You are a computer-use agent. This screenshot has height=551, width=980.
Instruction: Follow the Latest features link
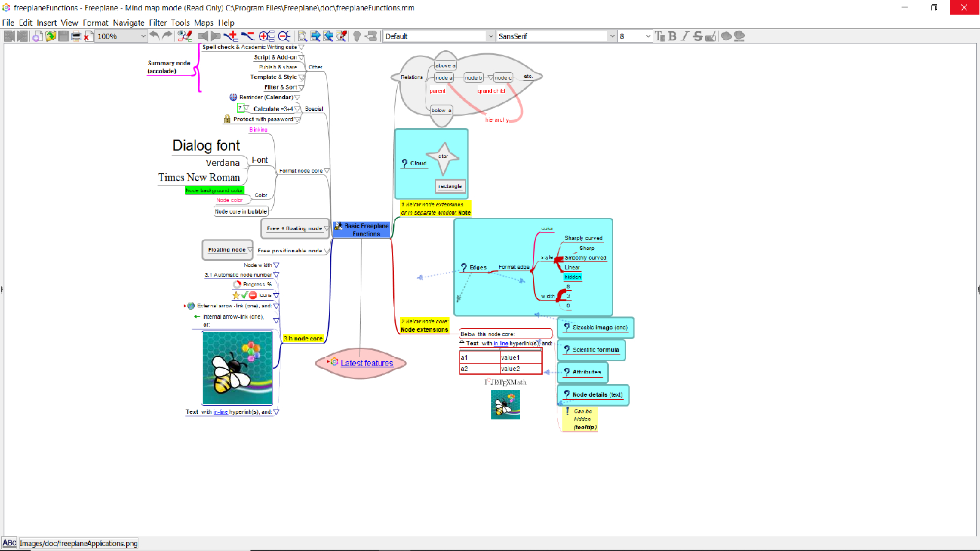click(x=366, y=363)
